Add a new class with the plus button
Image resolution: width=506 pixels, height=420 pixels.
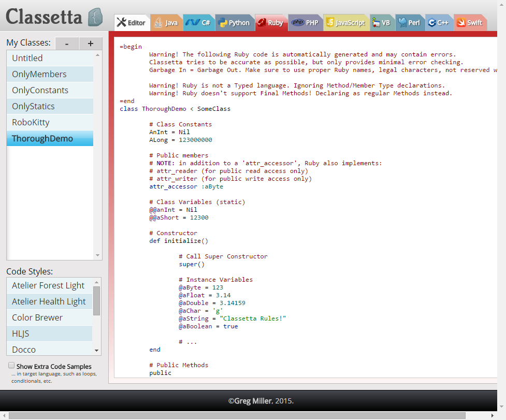click(x=90, y=44)
